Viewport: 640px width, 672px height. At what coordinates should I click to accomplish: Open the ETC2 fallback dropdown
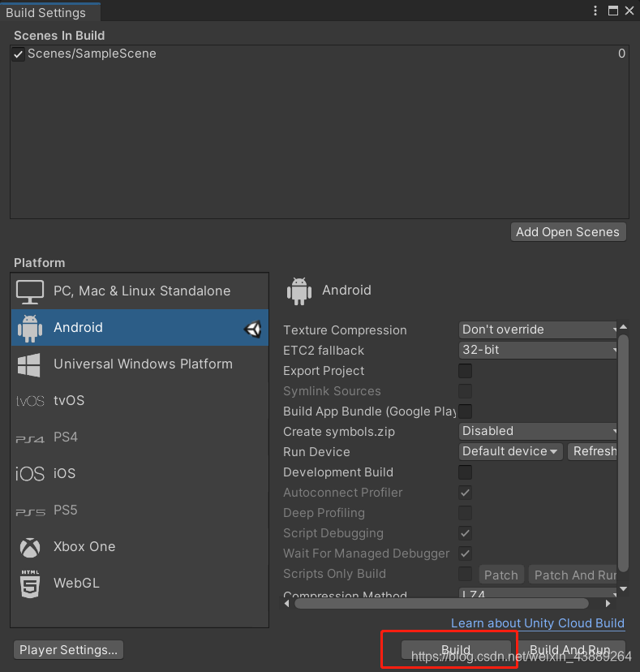[x=538, y=350]
